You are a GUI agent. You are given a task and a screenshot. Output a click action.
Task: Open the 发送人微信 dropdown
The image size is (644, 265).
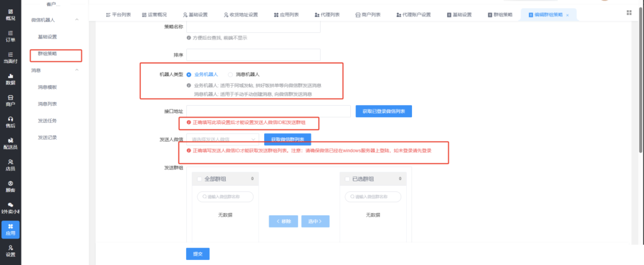[x=222, y=138]
